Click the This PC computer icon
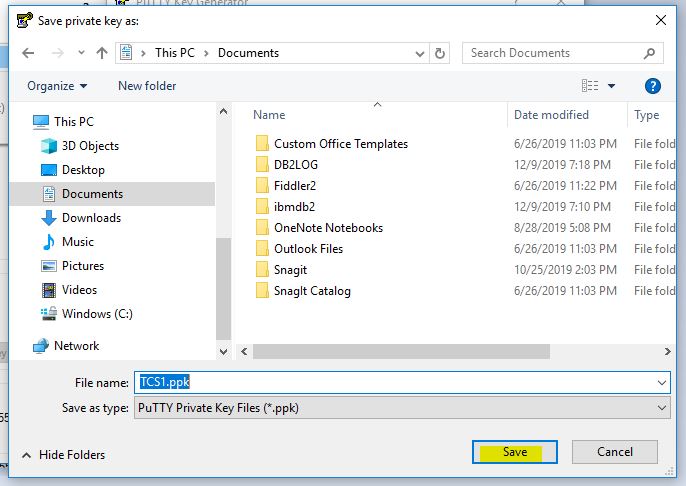 pos(41,122)
